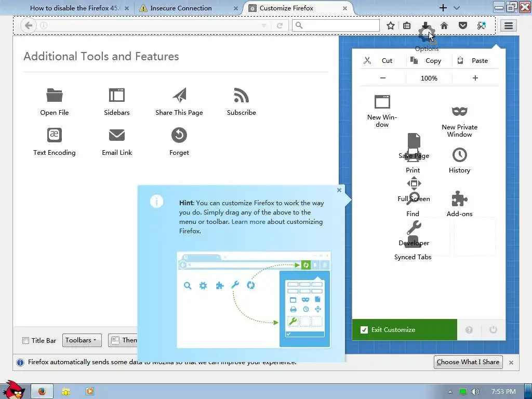Select the Sidebars tool icon
Screen dimensions: 532x399
117,95
